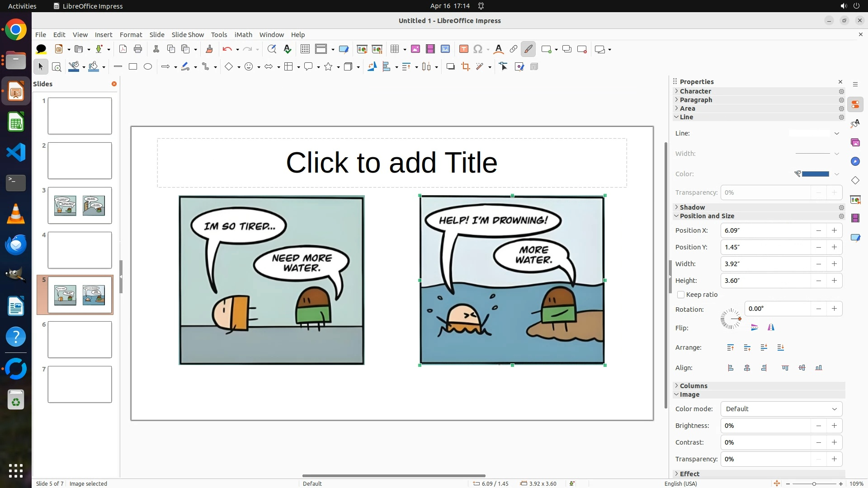The image size is (868, 488).
Task: Select the Rectangle drawing tool
Action: 133,67
